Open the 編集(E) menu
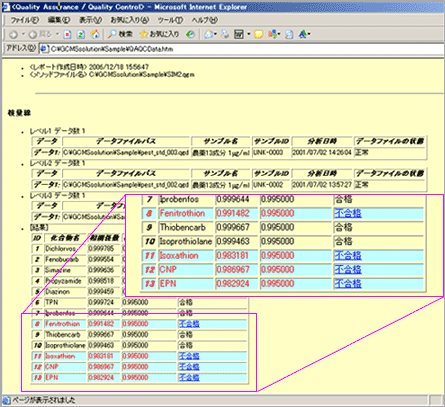The image size is (445, 407). [59, 20]
